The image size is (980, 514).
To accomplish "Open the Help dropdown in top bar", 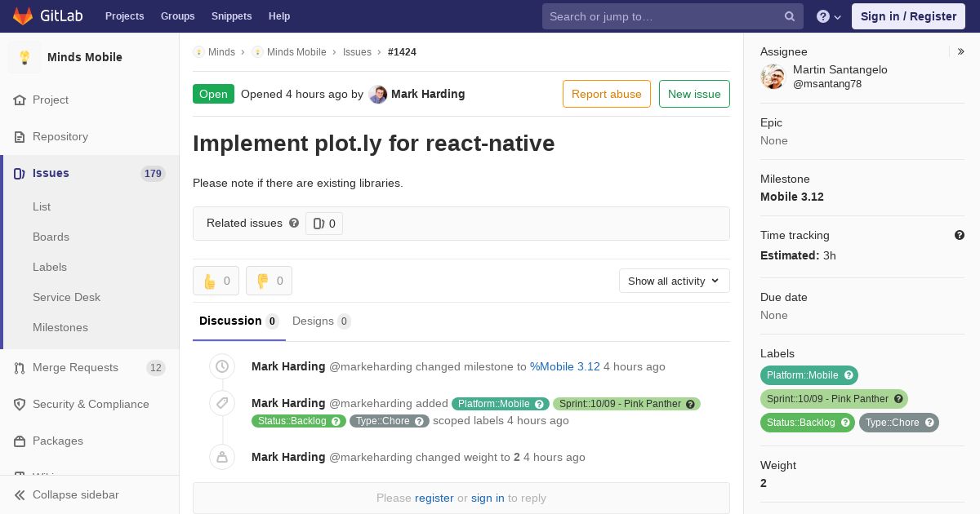I will tap(828, 16).
